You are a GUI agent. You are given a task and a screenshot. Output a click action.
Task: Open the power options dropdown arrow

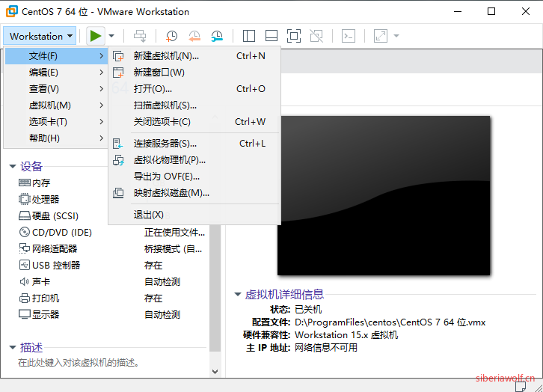click(x=111, y=36)
